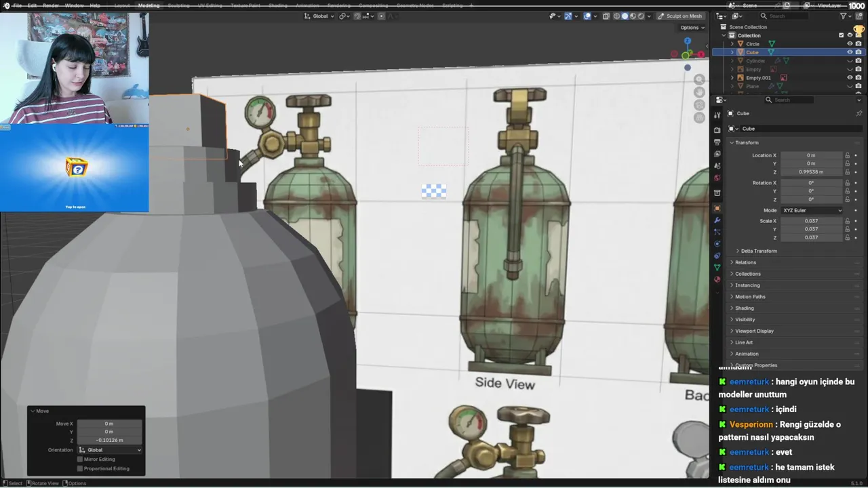Select the Cube row in outliner
The width and height of the screenshot is (868, 488).
tap(789, 52)
